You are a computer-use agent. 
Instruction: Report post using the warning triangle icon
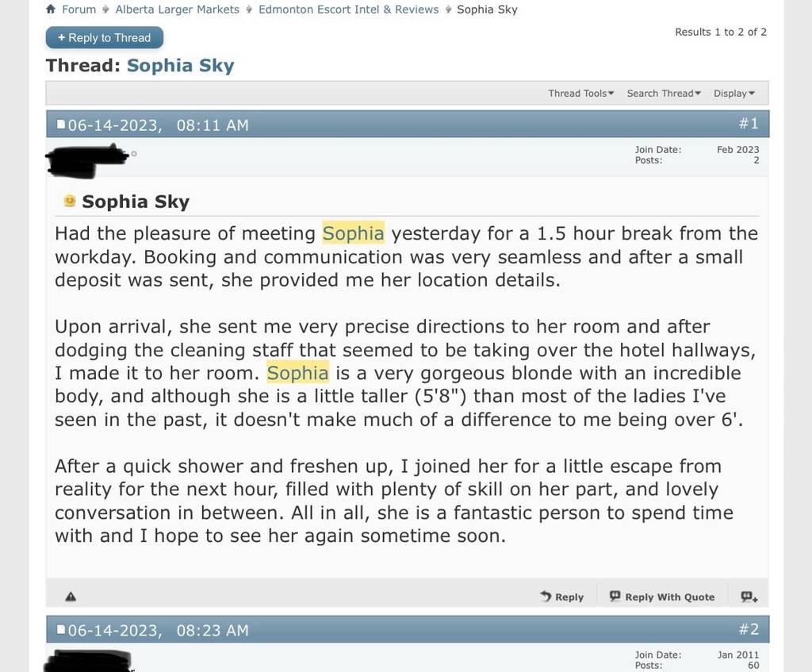(x=71, y=597)
